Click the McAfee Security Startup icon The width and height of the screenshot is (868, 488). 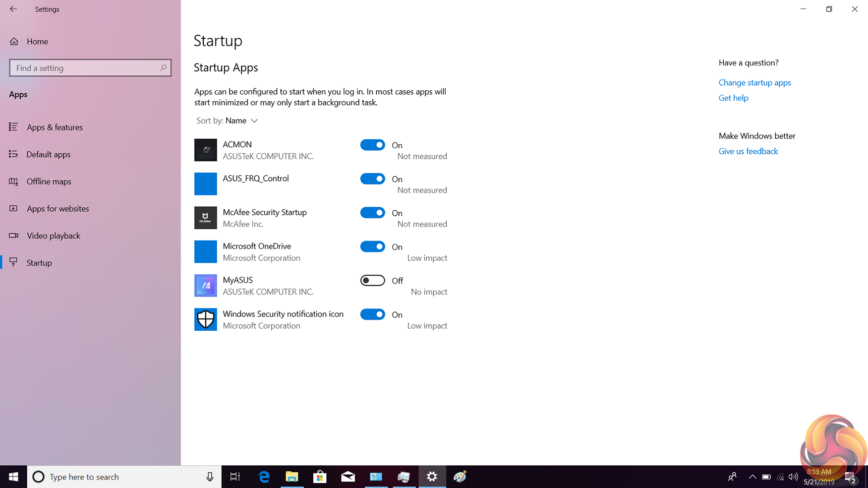(x=206, y=218)
